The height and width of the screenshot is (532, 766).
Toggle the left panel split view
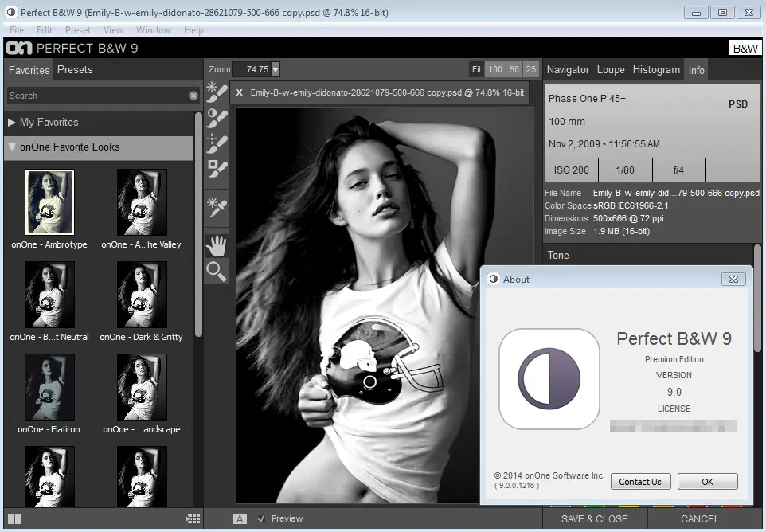[14, 518]
